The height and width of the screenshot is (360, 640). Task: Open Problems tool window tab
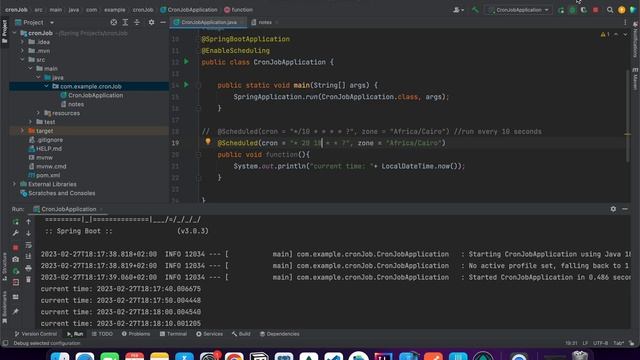[136, 334]
